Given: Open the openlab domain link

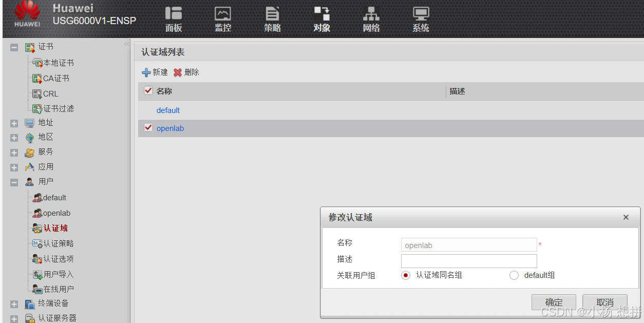Looking at the screenshot, I should click(170, 128).
